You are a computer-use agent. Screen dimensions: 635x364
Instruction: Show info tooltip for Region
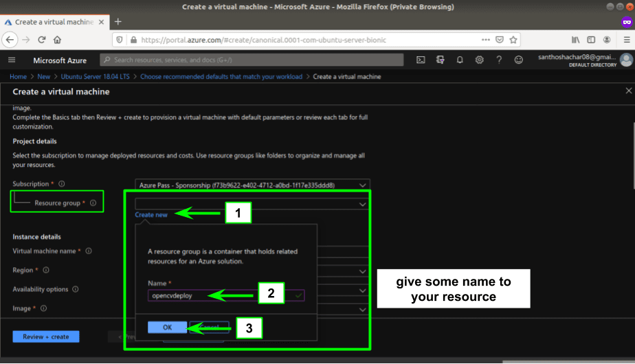pyautogui.click(x=46, y=270)
